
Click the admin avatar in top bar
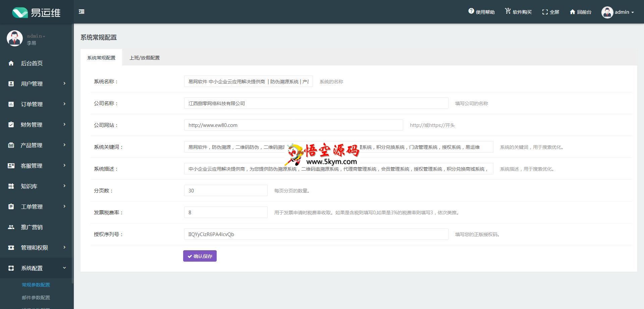pyautogui.click(x=607, y=12)
